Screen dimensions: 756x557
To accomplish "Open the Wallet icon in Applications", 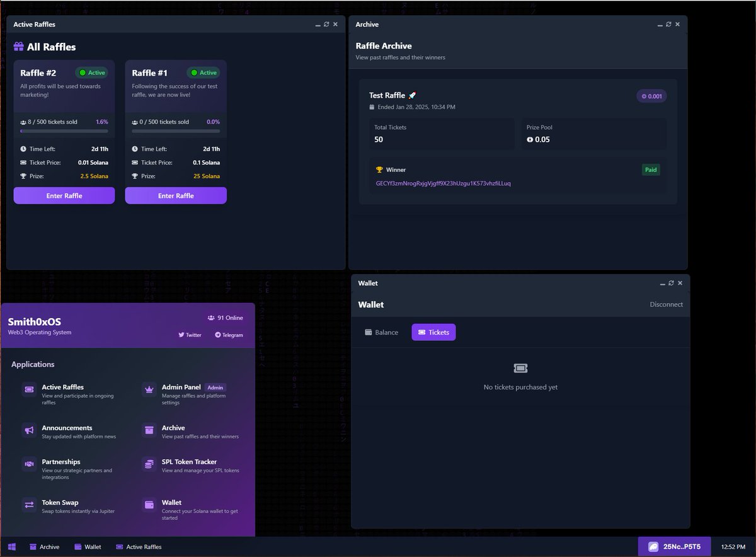I will point(149,505).
